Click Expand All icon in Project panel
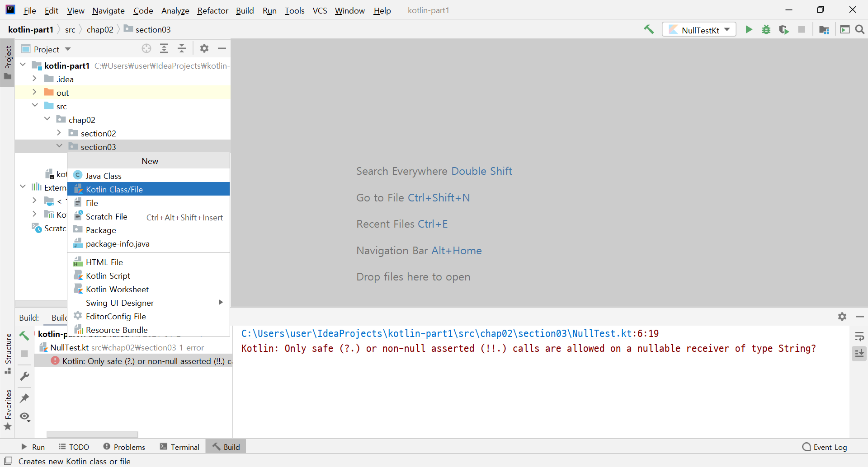 164,48
